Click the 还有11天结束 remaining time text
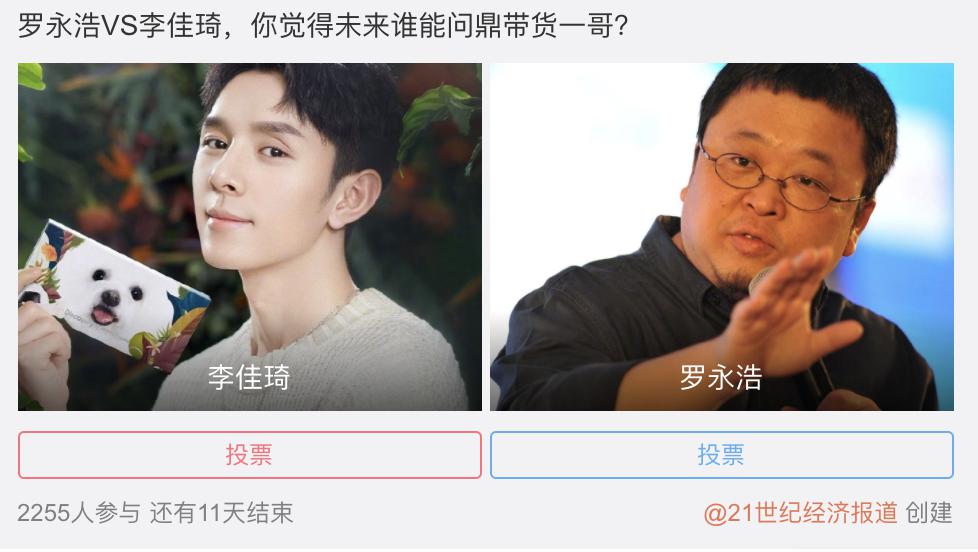This screenshot has height=552, width=978. point(221,513)
